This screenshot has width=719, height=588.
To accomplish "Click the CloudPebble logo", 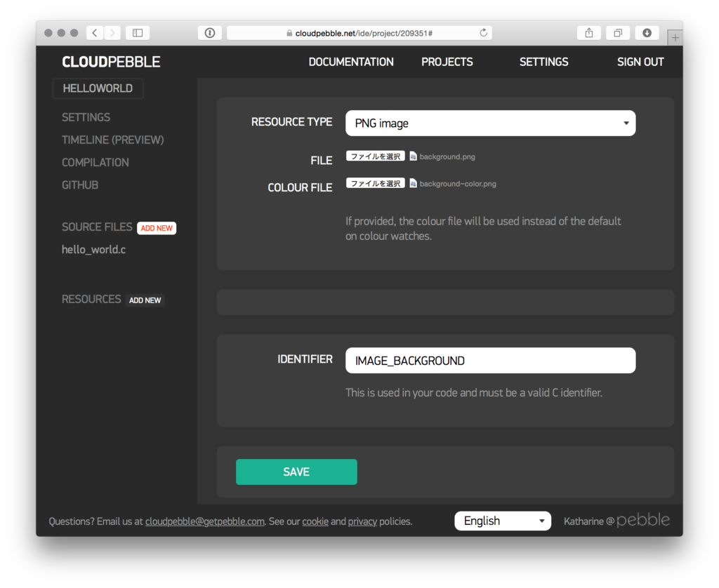I will pos(111,62).
